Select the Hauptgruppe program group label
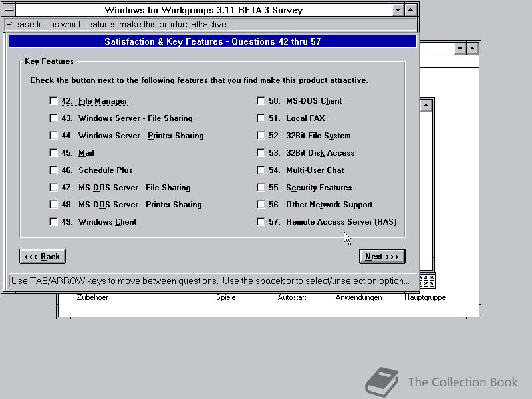The image size is (532, 399). pyautogui.click(x=425, y=297)
